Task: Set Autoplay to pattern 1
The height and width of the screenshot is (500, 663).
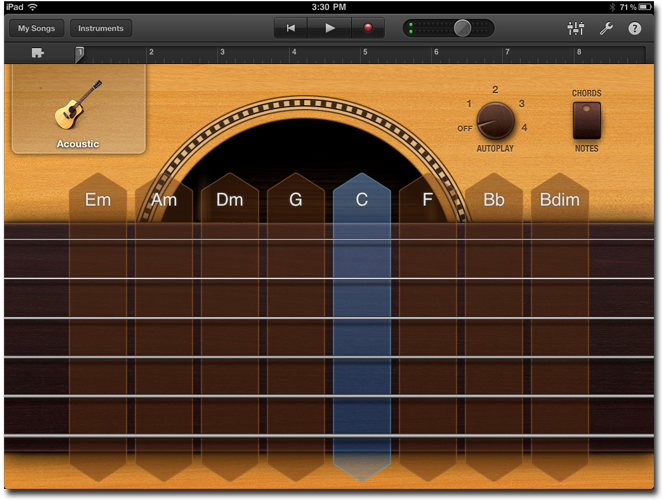Action: coord(468,104)
